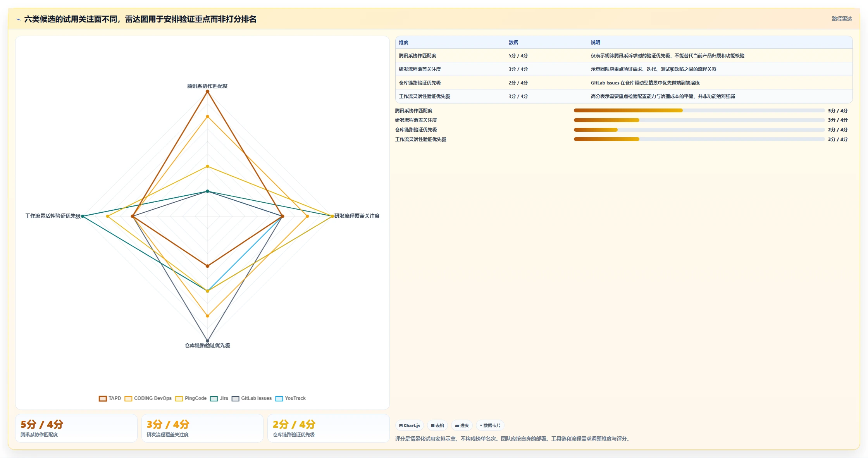Click the 表格 tag chip
Screen dimensions: 868x458
point(437,425)
